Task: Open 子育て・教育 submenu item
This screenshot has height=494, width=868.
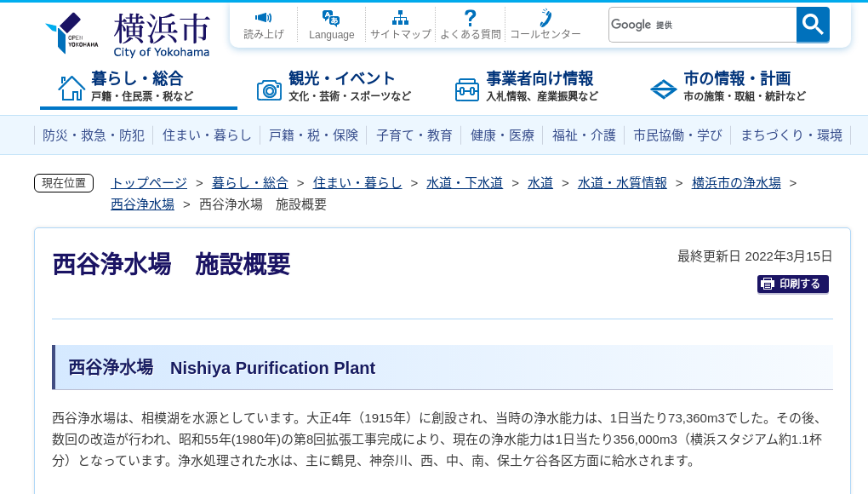Action: 414,135
